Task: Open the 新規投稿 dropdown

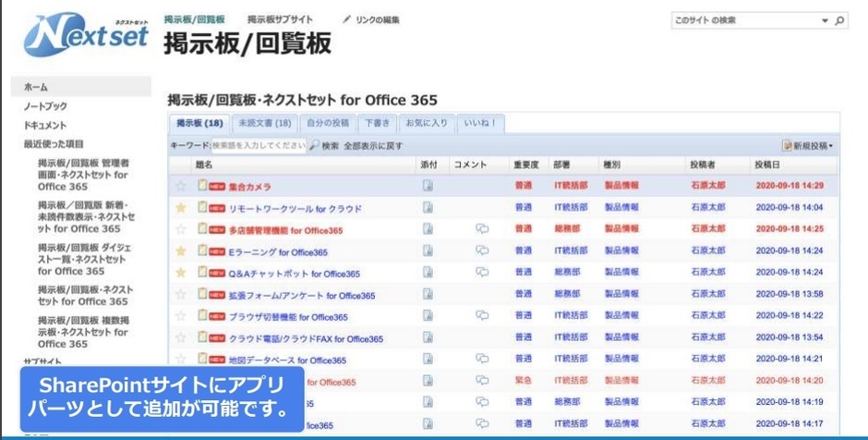Action: pyautogui.click(x=808, y=146)
